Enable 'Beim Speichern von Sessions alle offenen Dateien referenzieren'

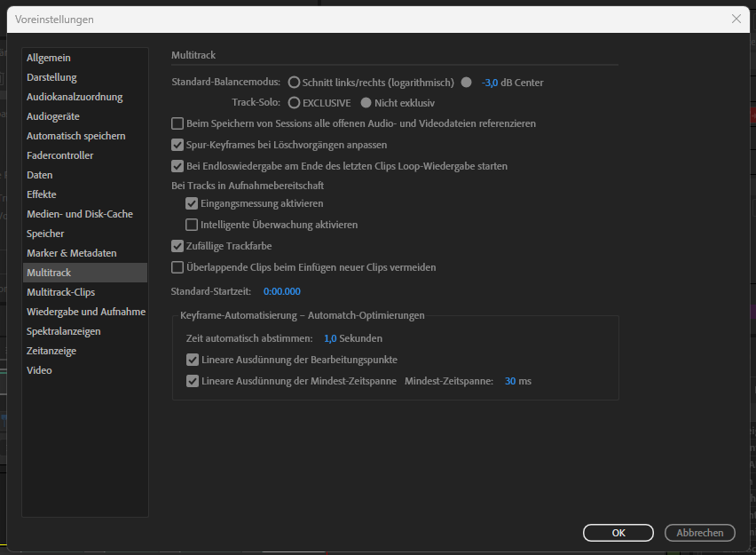click(176, 123)
